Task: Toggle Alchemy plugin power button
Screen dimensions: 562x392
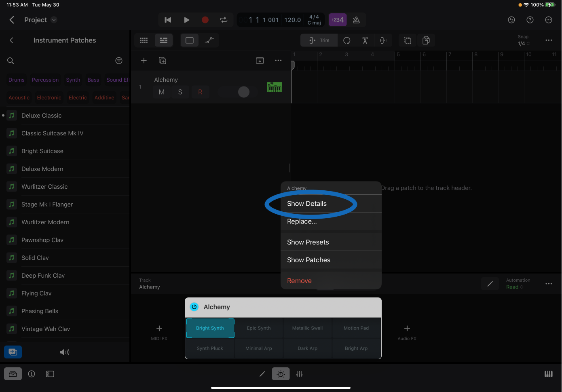Action: tap(194, 307)
